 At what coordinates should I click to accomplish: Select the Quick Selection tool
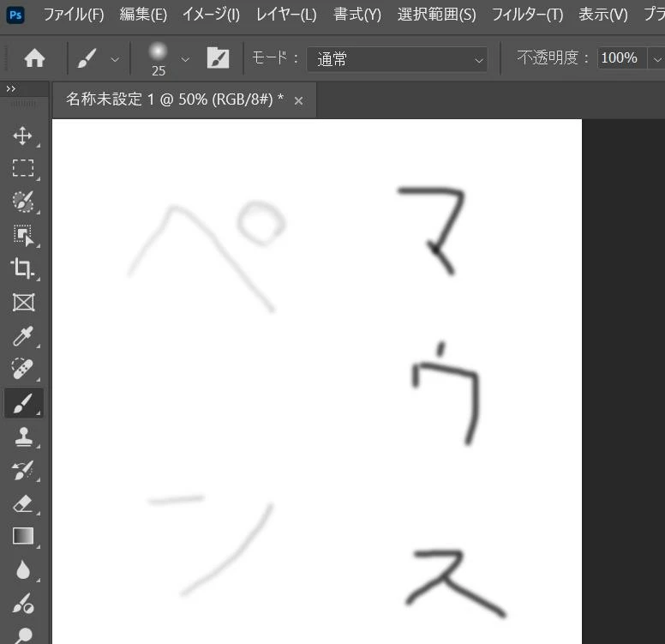tap(23, 202)
